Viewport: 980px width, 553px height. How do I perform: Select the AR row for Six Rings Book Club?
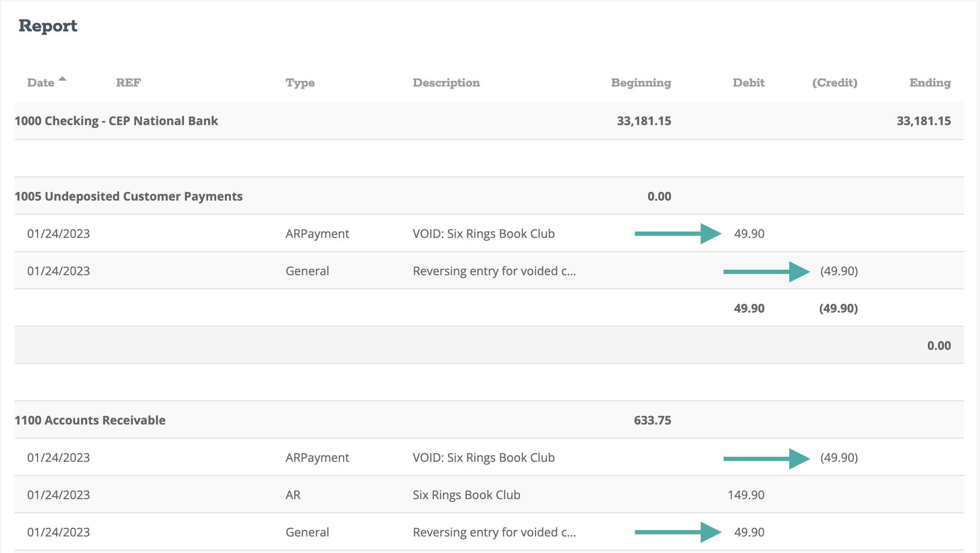pos(466,494)
